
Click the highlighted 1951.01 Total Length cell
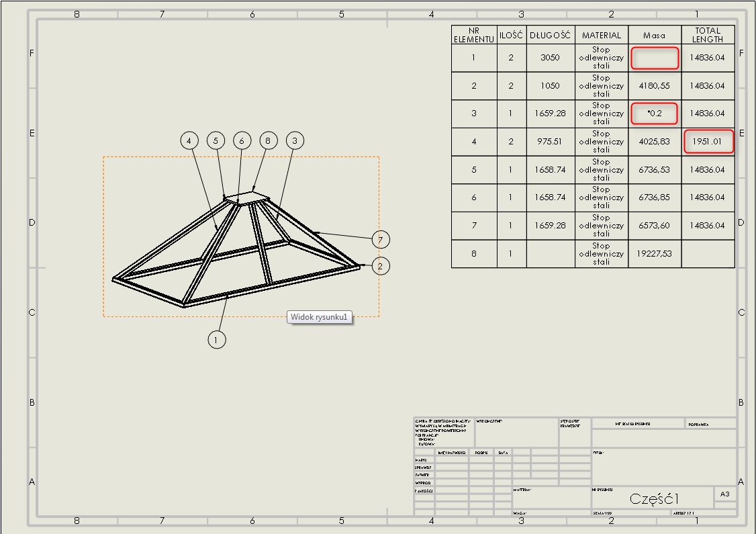point(708,141)
